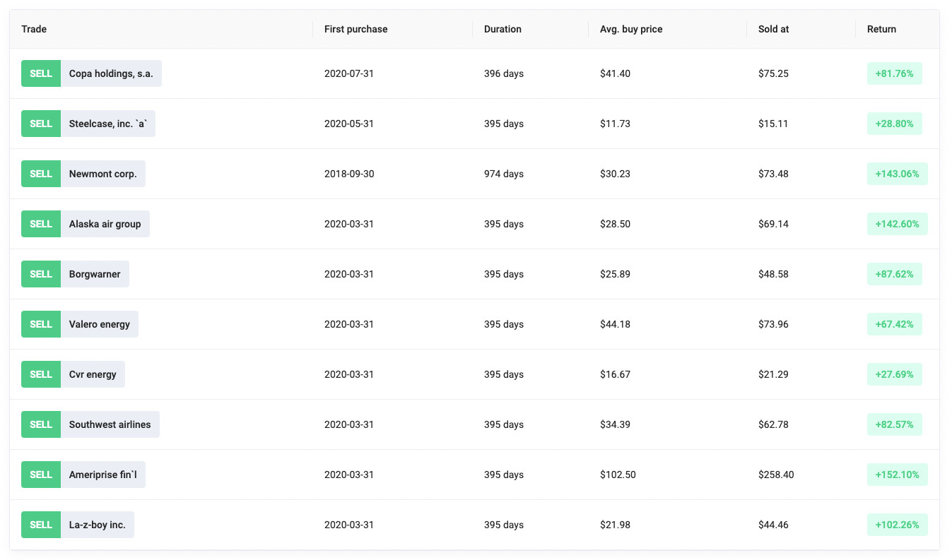Click the First purchase column header
The image size is (952, 560).
pyautogui.click(x=393, y=29)
